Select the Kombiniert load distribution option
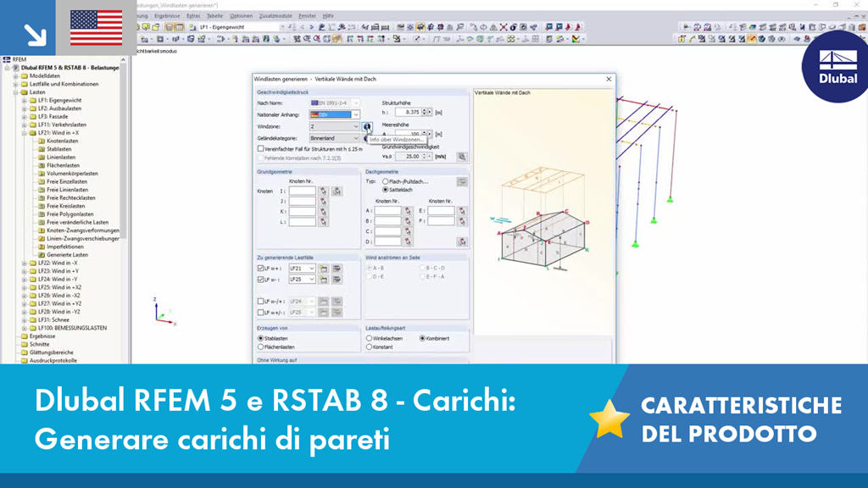This screenshot has height=488, width=868. (422, 338)
